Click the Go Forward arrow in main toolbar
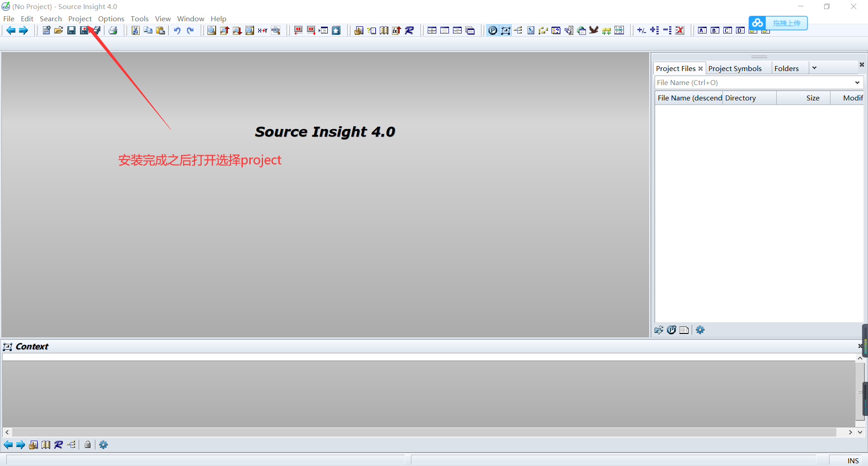 click(24, 30)
